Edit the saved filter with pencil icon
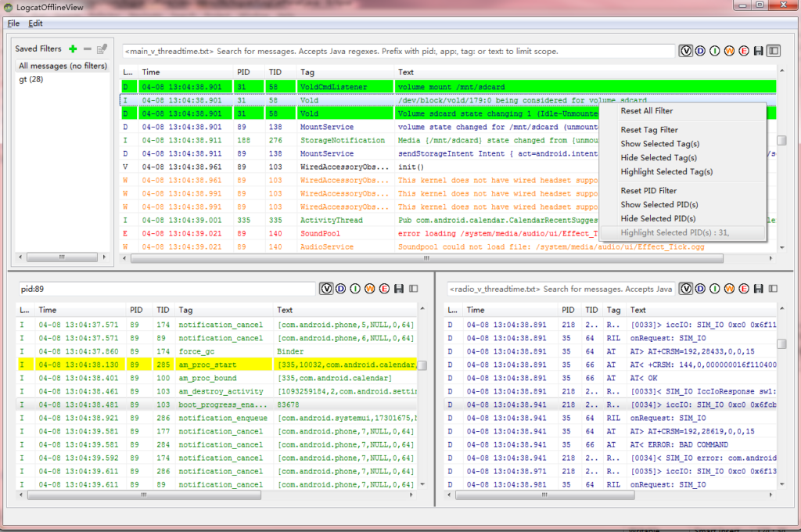This screenshot has width=801, height=532. coord(102,49)
